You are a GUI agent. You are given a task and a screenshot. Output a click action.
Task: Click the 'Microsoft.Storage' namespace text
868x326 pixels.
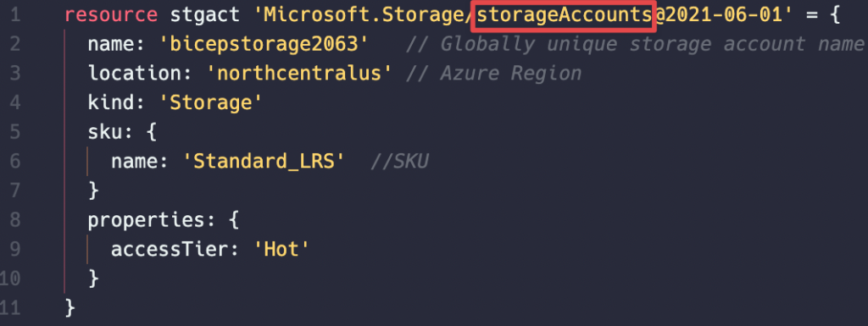click(359, 15)
